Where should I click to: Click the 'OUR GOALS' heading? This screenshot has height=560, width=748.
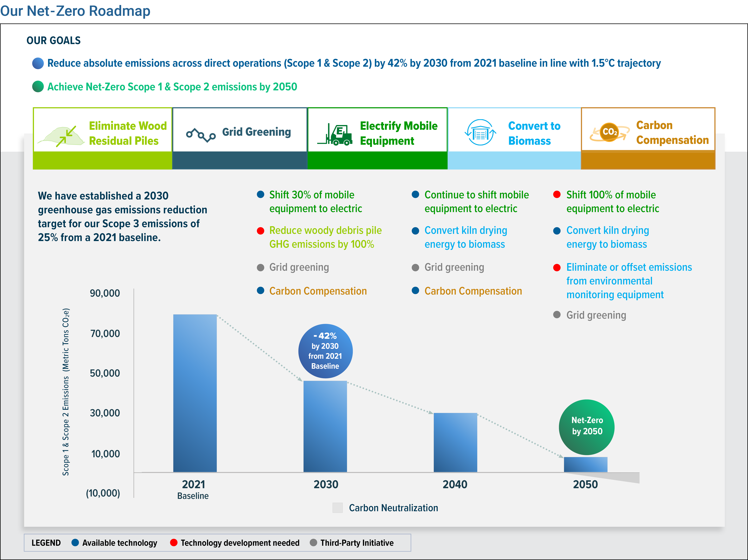pos(53,41)
